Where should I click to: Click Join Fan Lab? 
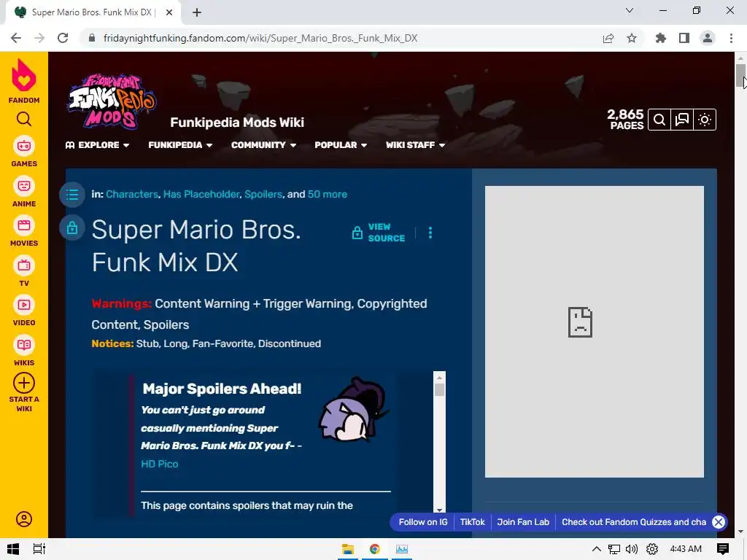coord(523,522)
